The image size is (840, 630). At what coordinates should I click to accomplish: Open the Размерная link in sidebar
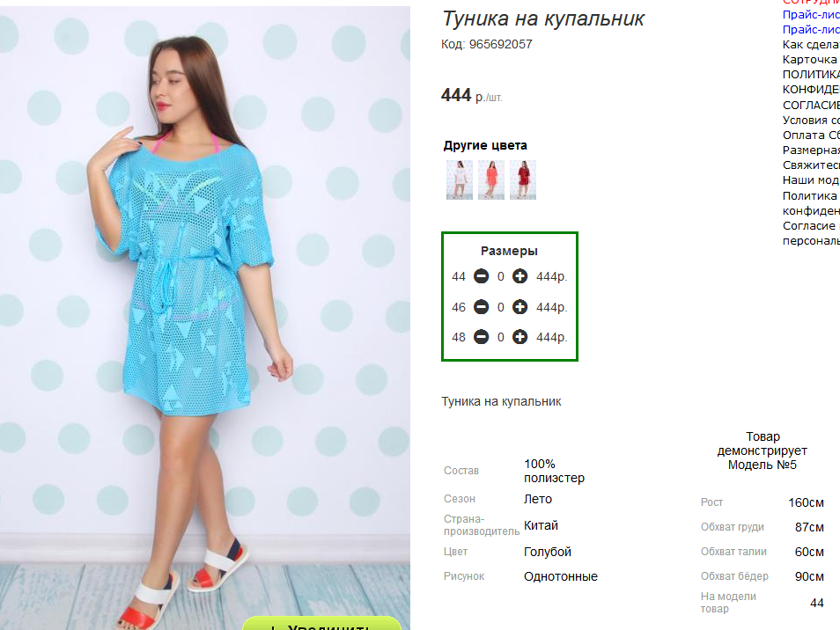pyautogui.click(x=811, y=150)
